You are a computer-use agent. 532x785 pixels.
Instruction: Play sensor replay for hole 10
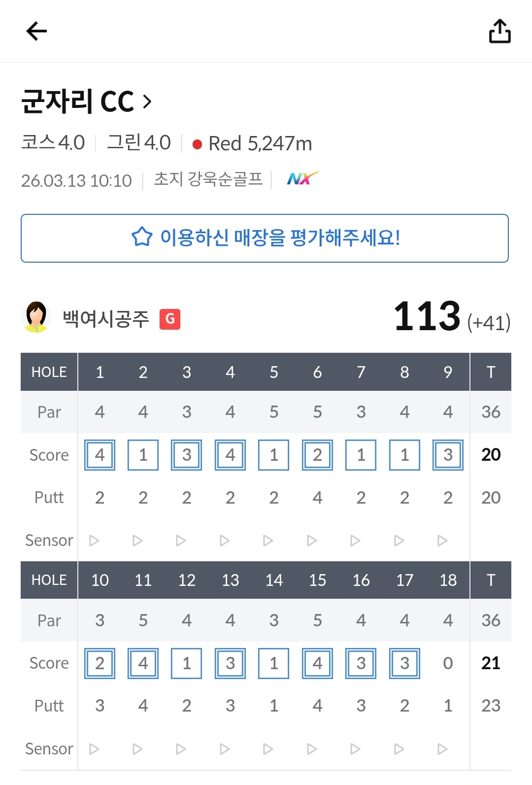click(94, 749)
